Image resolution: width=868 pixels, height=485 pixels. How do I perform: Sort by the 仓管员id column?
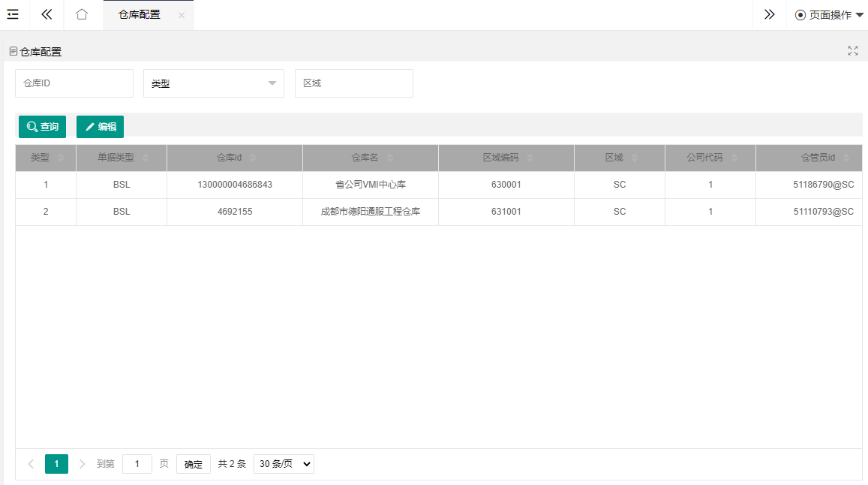tap(846, 158)
